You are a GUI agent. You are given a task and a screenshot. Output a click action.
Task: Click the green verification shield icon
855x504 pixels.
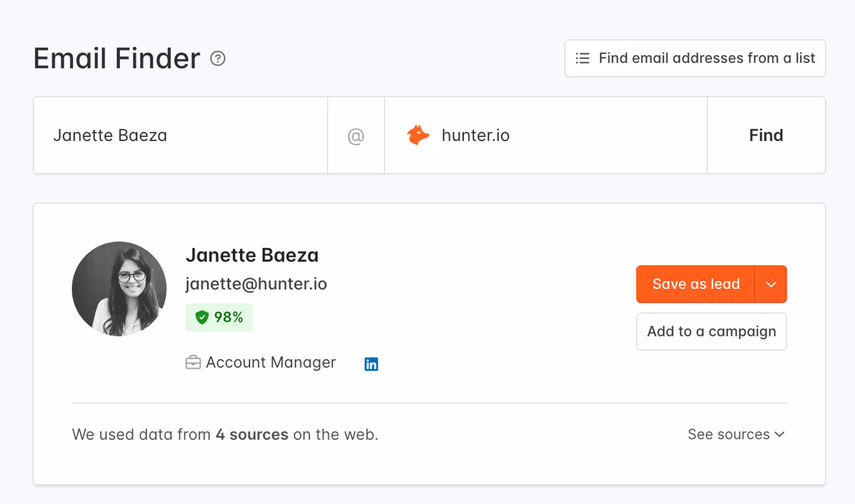point(202,317)
